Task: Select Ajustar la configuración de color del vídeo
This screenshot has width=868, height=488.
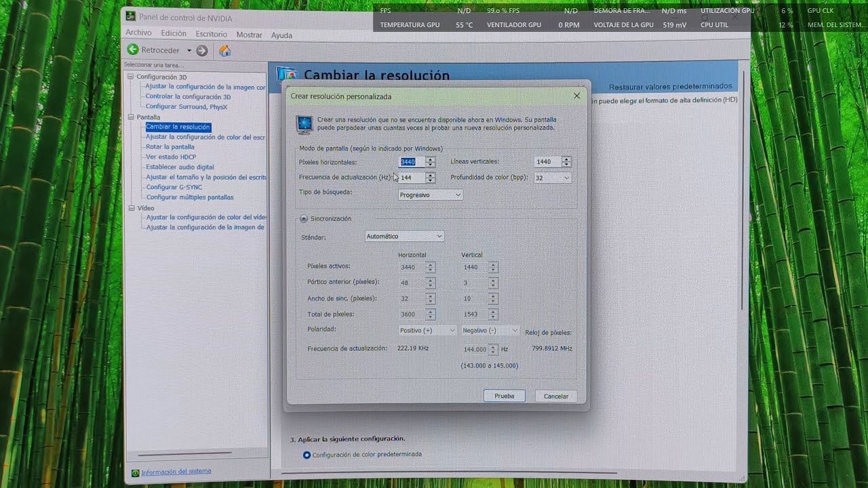Action: tap(206, 218)
